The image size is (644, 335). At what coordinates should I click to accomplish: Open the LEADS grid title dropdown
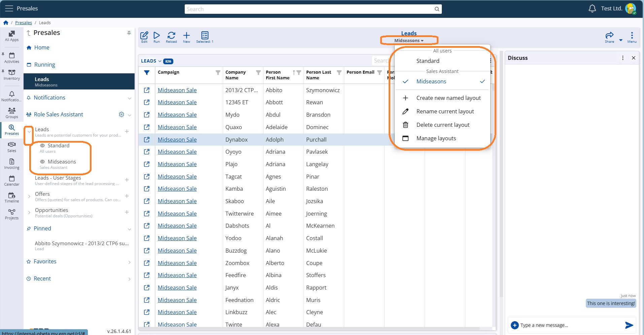pos(159,61)
